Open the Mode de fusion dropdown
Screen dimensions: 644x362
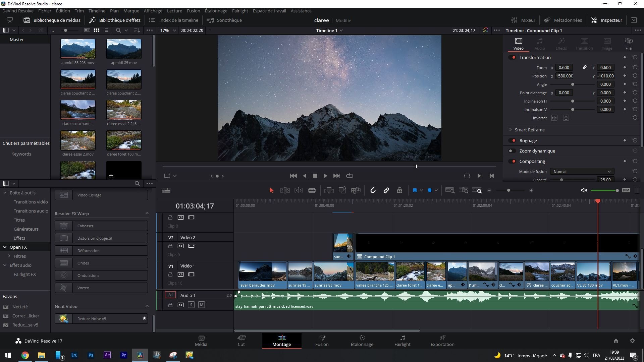(x=582, y=172)
